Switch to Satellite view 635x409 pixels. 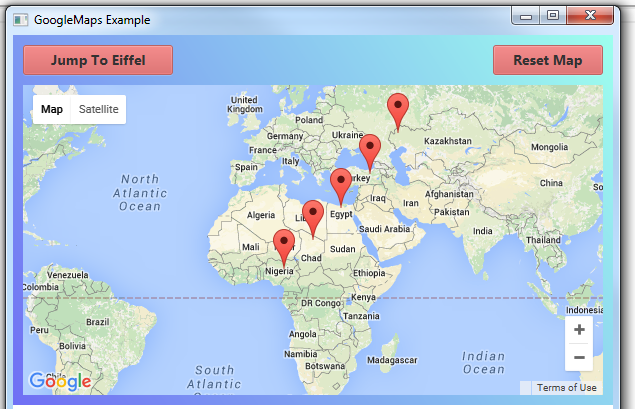pos(98,109)
